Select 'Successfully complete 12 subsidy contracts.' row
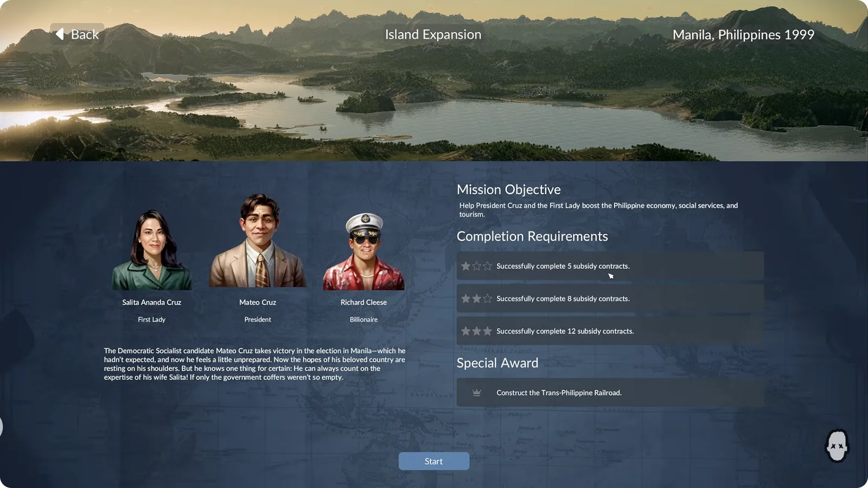This screenshot has height=488, width=868. 610,331
